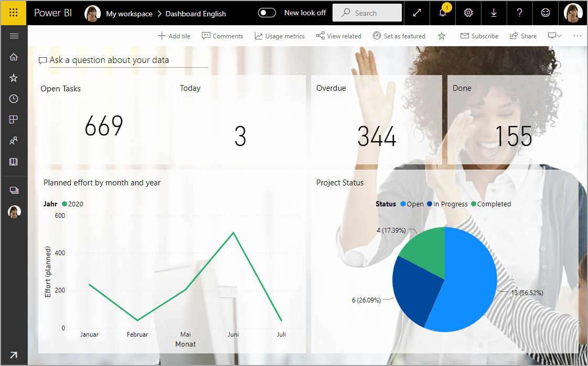The image size is (588, 366).
Task: Open Recent clock icon in sidebar
Action: pos(14,99)
